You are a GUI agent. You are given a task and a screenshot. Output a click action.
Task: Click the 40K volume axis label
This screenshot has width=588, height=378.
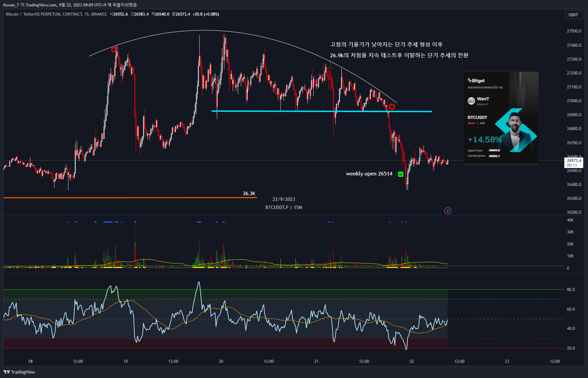pyautogui.click(x=570, y=220)
